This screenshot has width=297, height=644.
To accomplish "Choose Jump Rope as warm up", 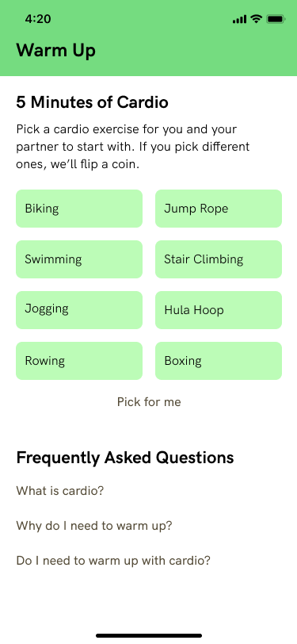I will 219,209.
